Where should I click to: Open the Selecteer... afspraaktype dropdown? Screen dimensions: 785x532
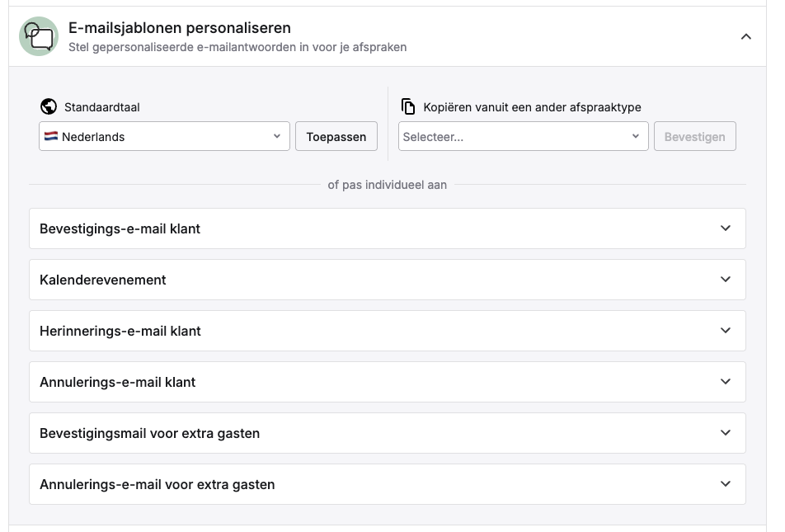click(x=523, y=137)
